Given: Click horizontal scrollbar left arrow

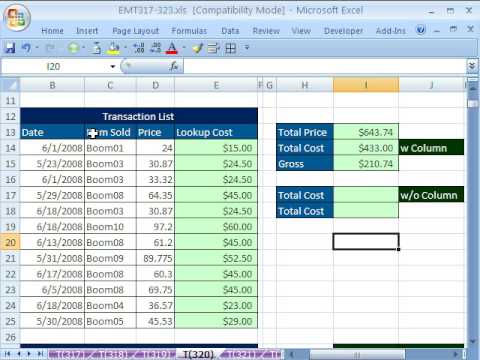Looking at the screenshot, I should (291, 354).
